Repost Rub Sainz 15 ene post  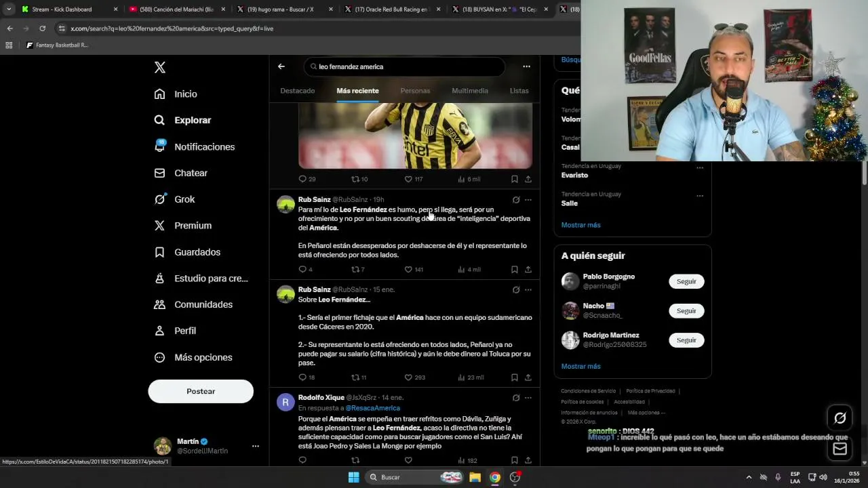tap(355, 378)
